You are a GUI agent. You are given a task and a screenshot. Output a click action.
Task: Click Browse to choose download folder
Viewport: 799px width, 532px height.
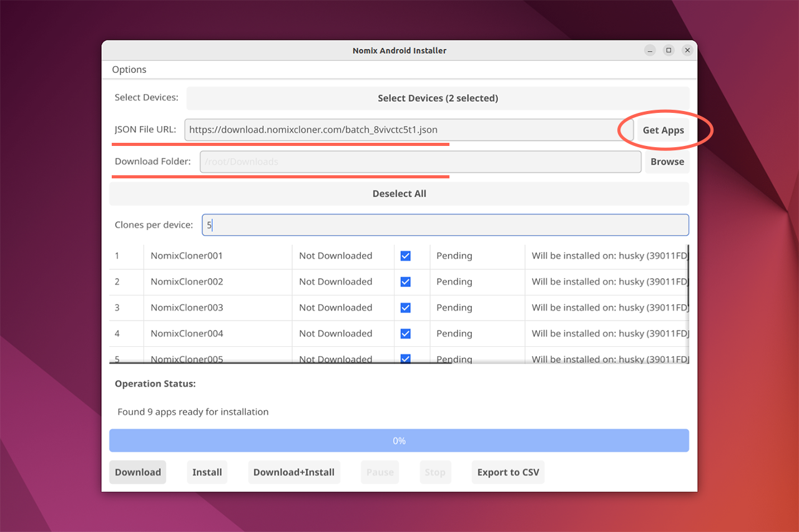coord(667,162)
